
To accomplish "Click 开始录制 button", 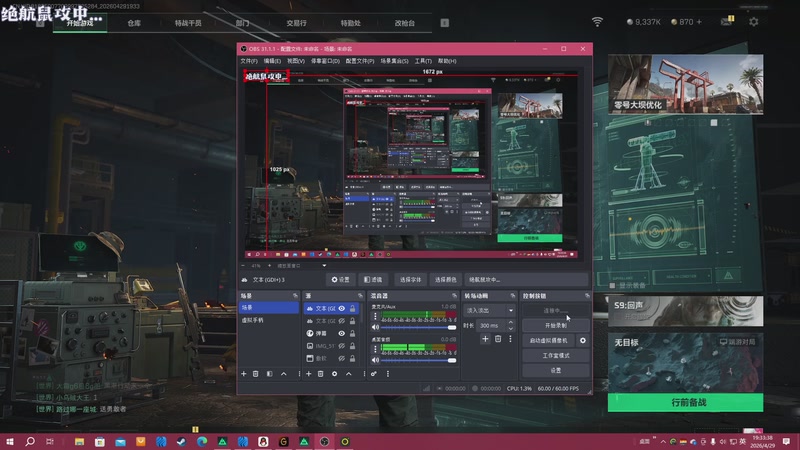I will click(556, 326).
